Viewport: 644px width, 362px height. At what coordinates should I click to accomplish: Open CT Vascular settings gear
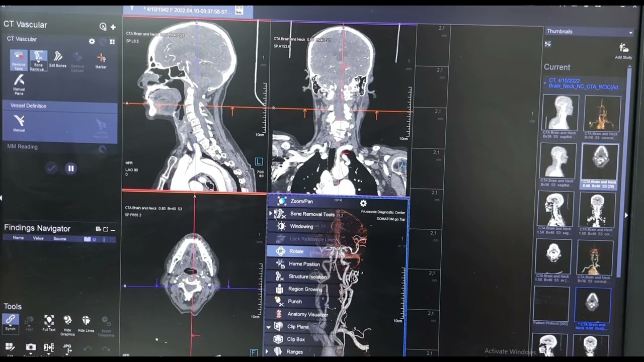92,41
